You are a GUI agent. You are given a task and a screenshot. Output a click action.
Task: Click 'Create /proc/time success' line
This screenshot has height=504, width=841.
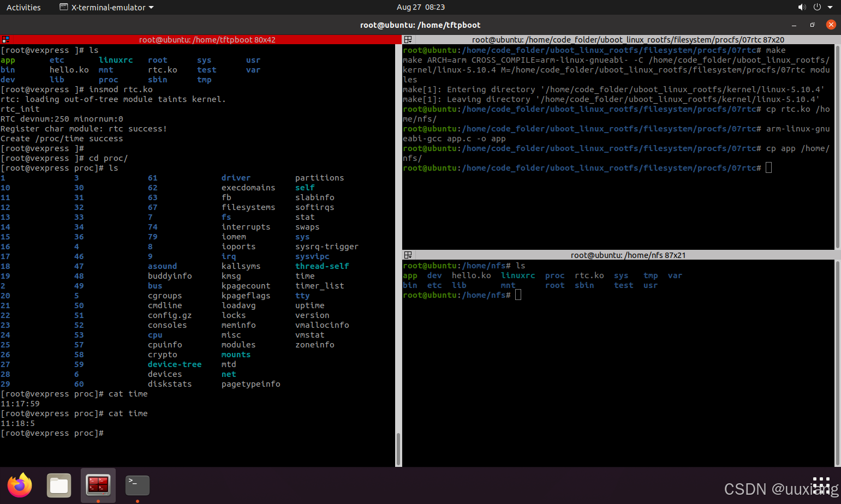tap(62, 139)
